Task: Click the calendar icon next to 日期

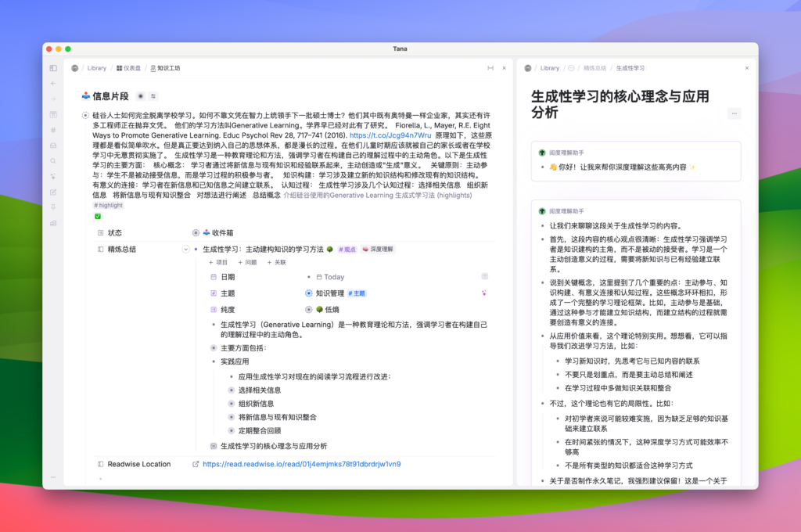Action: coord(214,277)
